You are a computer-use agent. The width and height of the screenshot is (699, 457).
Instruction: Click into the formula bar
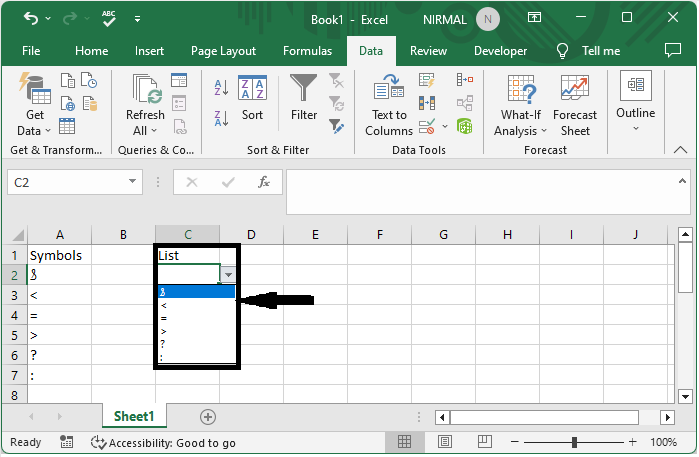point(481,191)
